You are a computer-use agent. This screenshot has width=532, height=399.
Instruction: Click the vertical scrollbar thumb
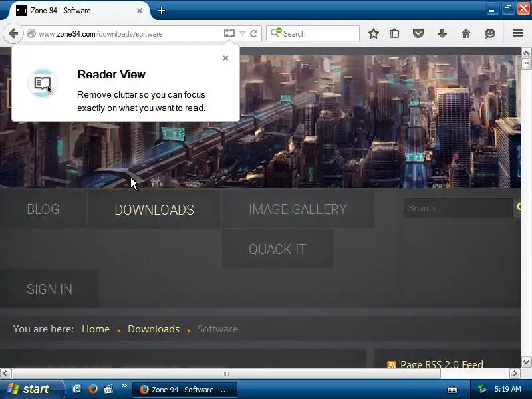[x=526, y=64]
